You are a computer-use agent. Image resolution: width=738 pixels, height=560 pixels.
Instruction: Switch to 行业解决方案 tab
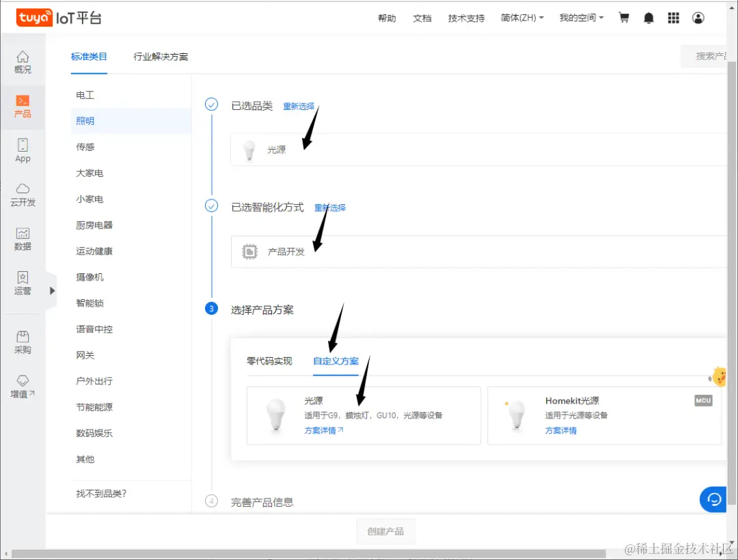point(161,57)
